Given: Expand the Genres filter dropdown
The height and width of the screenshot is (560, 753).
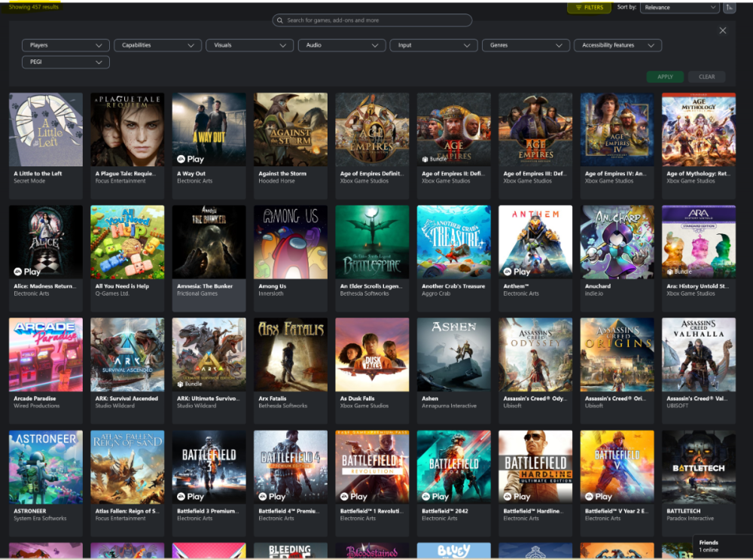Looking at the screenshot, I should point(526,45).
